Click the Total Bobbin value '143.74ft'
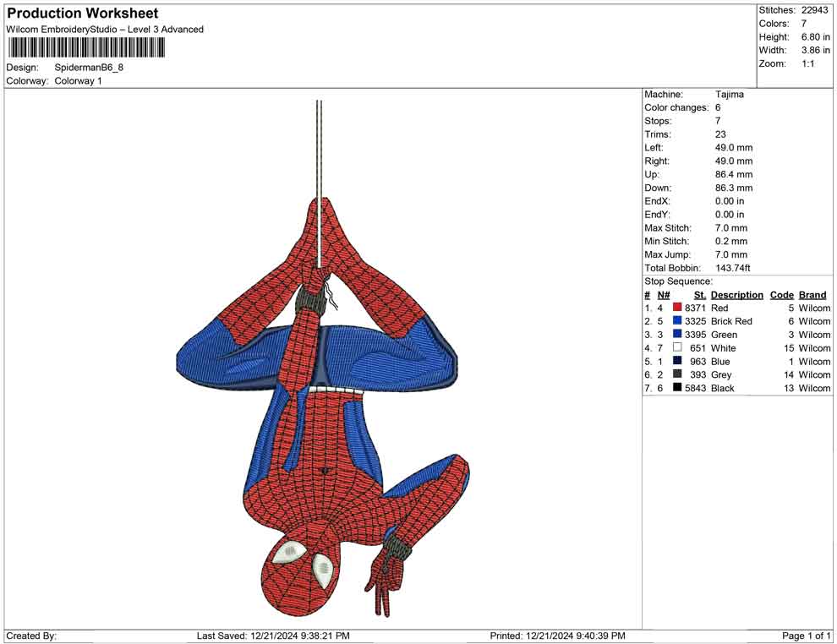This screenshot has height=644, width=837. (733, 268)
